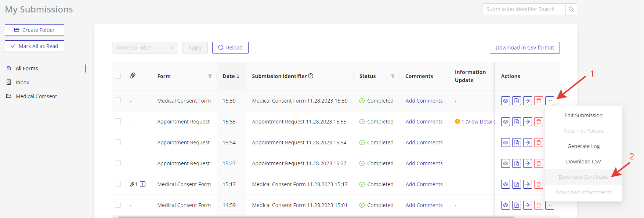The width and height of the screenshot is (644, 218).
Task: Click the Submission Identifier Search field
Action: [x=524, y=9]
